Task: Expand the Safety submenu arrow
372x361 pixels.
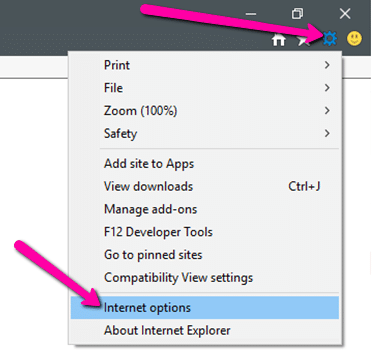Action: pyautogui.click(x=327, y=133)
